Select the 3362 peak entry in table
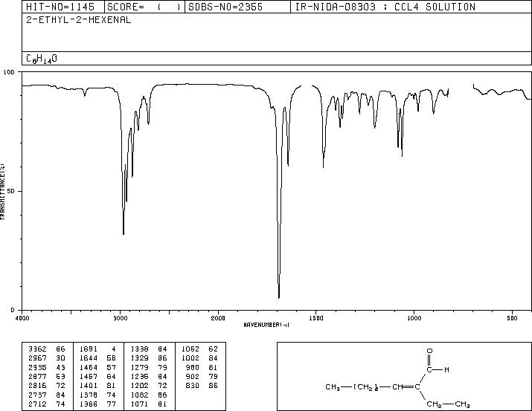Screen dimensions: 532x411 click(x=47, y=349)
